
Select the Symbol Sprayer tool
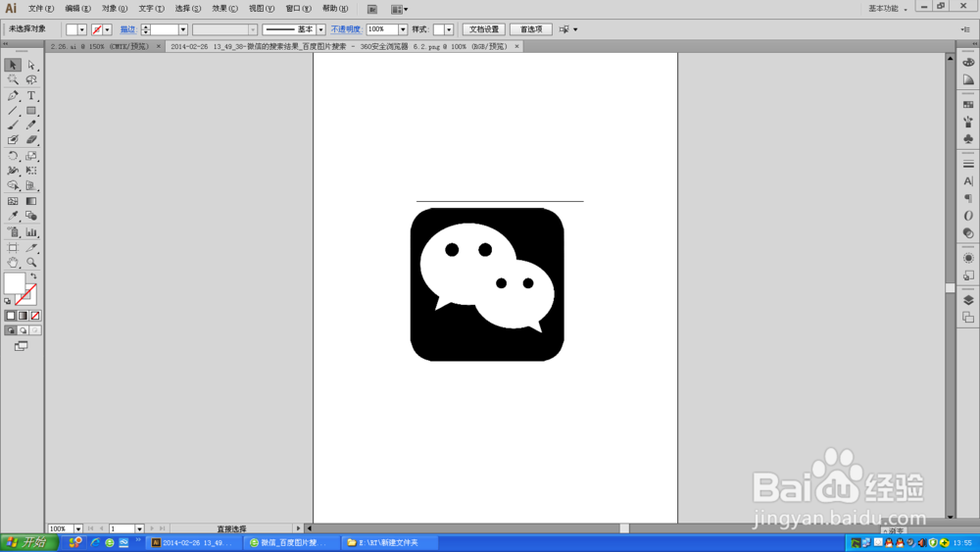[13, 232]
